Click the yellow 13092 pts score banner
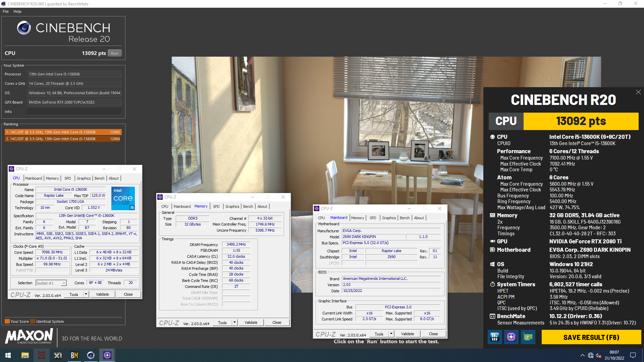This screenshot has width=644, height=362. (581, 121)
